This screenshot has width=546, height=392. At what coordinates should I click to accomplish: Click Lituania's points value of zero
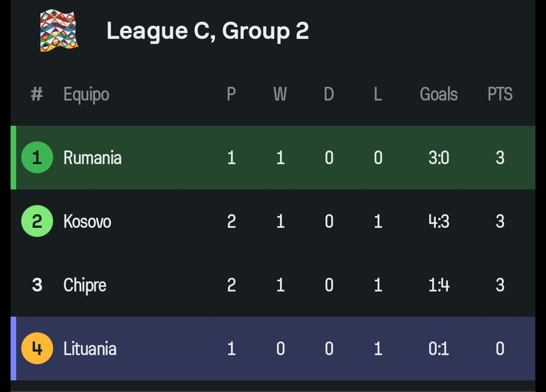pos(499,348)
